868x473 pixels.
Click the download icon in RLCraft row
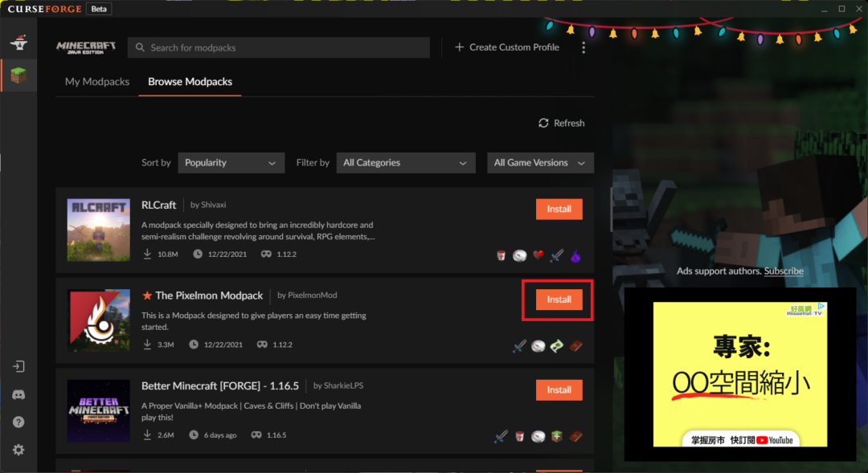point(147,254)
